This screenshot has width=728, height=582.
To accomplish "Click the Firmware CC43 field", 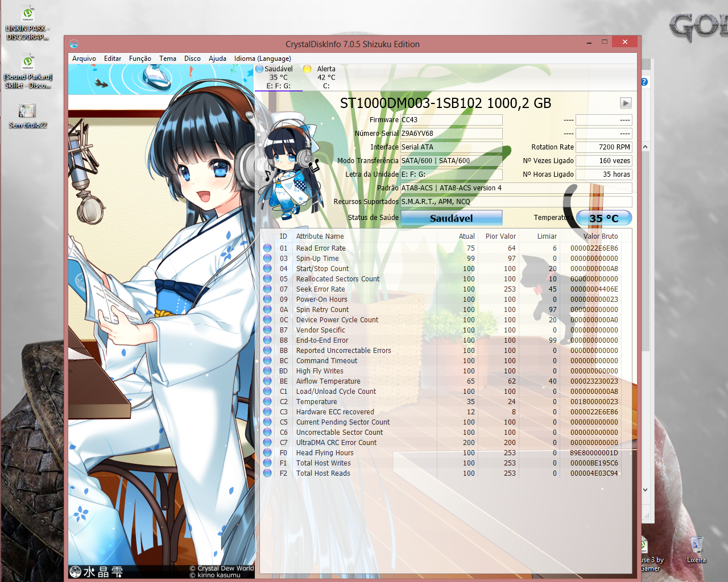I will click(452, 120).
